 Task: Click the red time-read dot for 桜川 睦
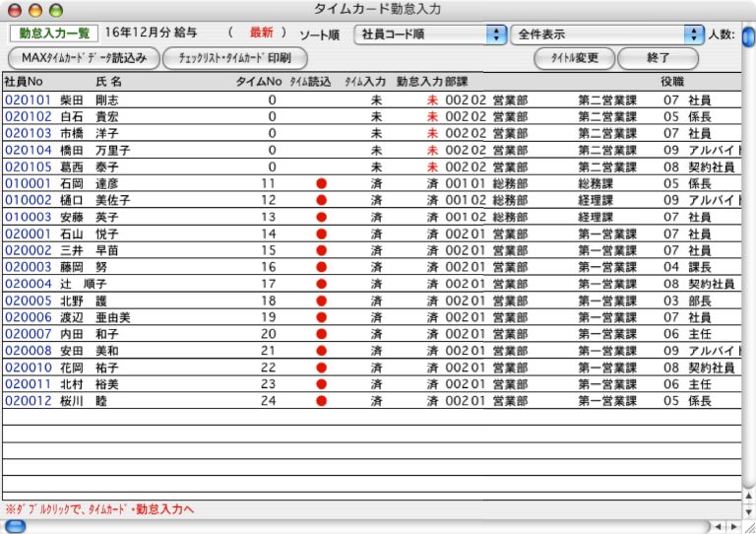[x=320, y=401]
